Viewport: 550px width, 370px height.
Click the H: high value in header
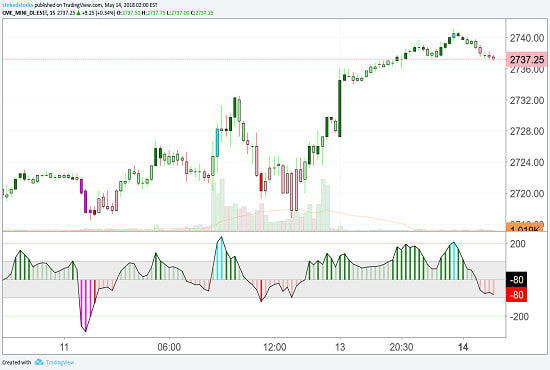point(153,13)
